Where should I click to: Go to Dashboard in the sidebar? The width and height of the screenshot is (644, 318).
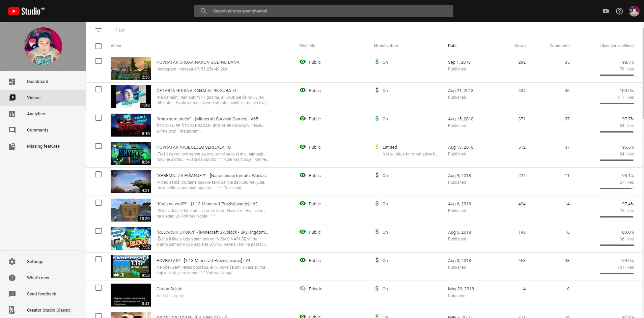pyautogui.click(x=37, y=82)
